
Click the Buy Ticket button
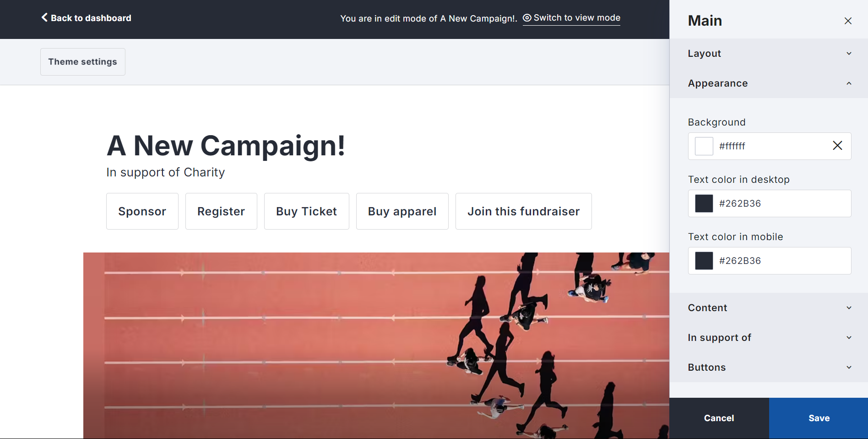[306, 211]
